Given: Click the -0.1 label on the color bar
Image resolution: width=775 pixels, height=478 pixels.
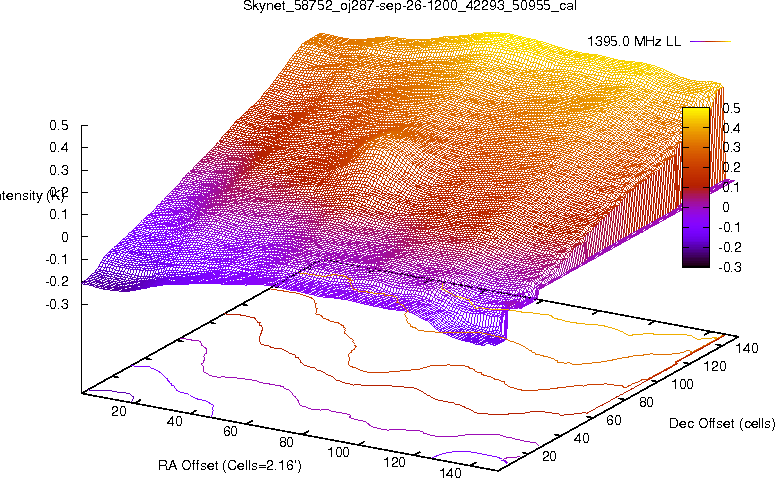Looking at the screenshot, I should [730, 227].
